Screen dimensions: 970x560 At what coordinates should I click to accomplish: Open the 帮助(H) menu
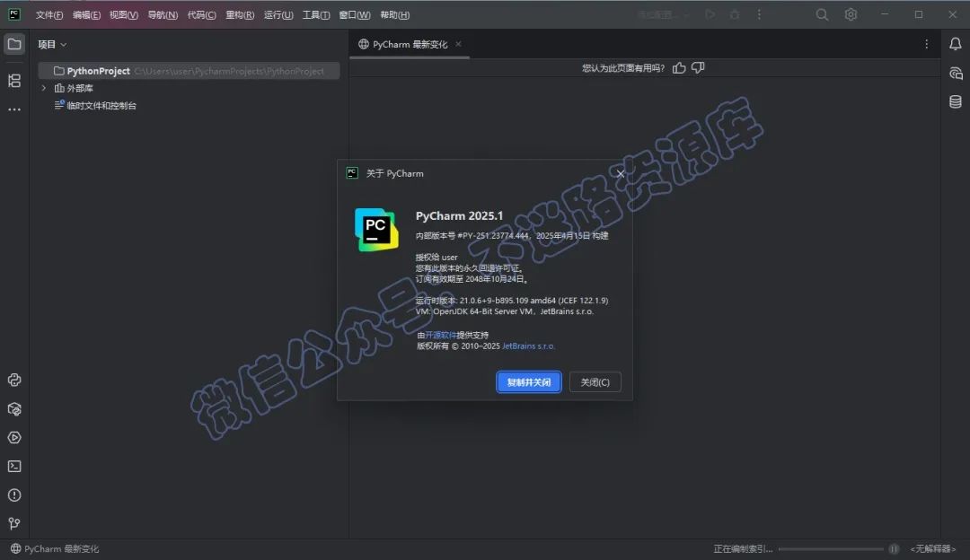point(394,15)
